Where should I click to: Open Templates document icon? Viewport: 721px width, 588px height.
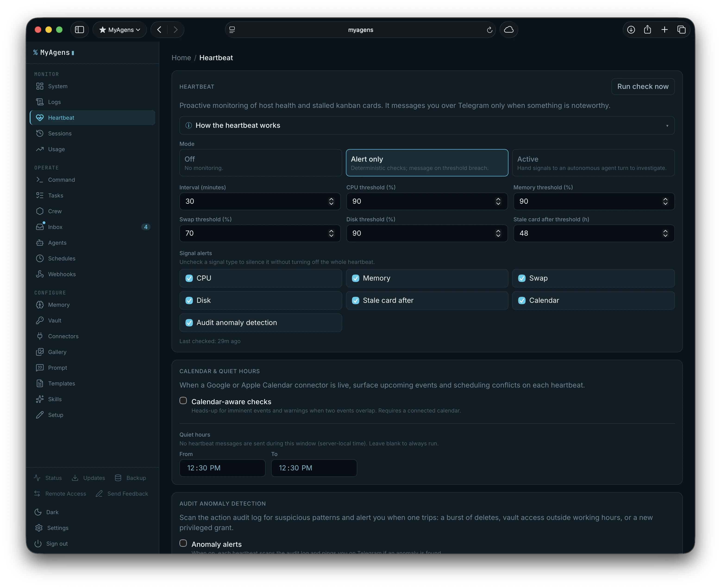[40, 383]
